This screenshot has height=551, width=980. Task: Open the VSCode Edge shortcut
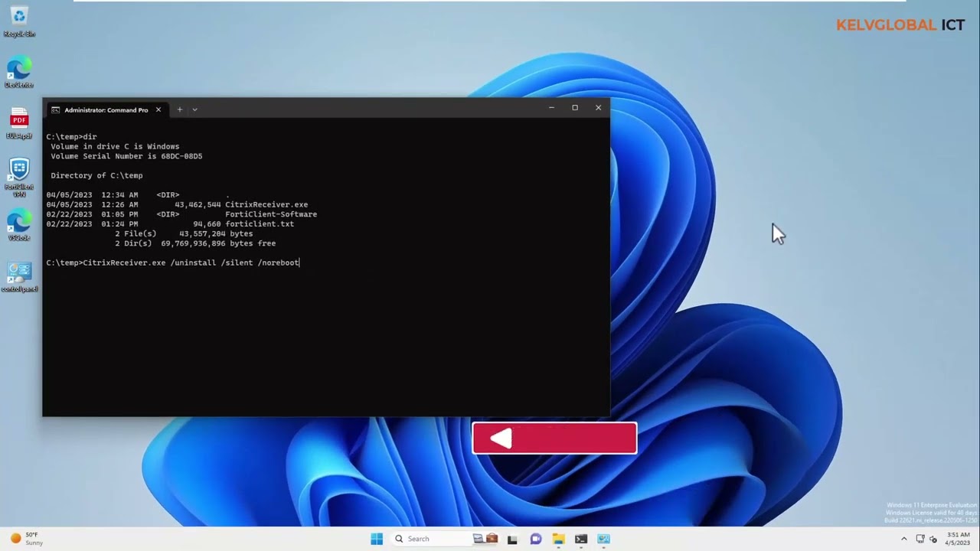tap(19, 226)
